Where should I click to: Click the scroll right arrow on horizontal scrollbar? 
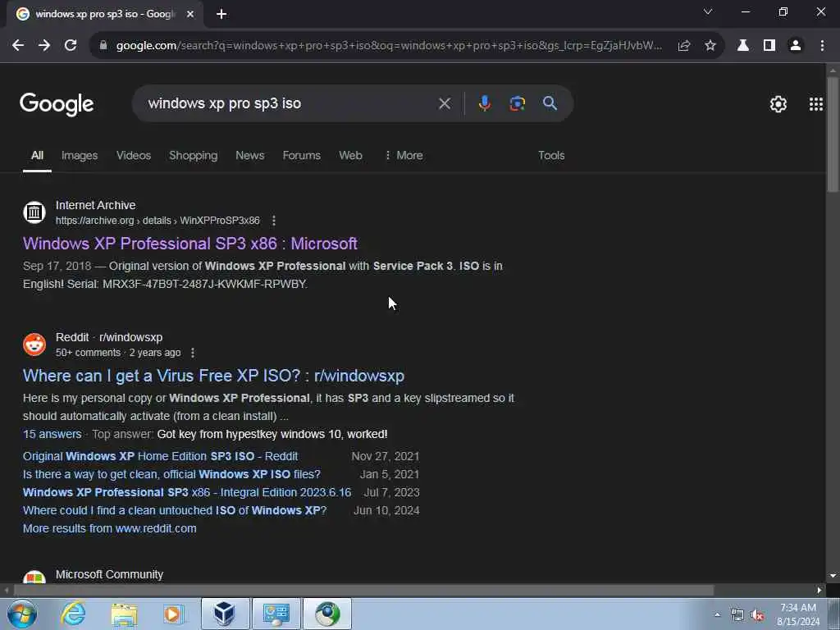(819, 591)
